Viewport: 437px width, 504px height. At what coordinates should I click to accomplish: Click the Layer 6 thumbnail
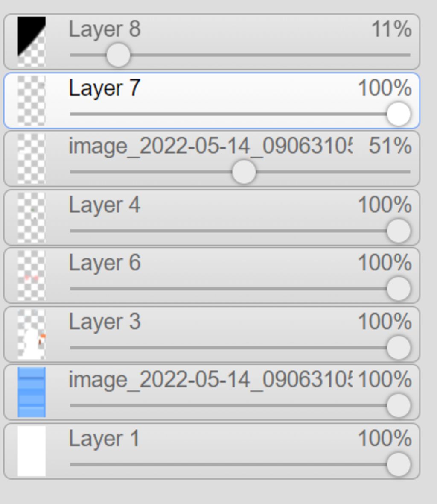32,275
